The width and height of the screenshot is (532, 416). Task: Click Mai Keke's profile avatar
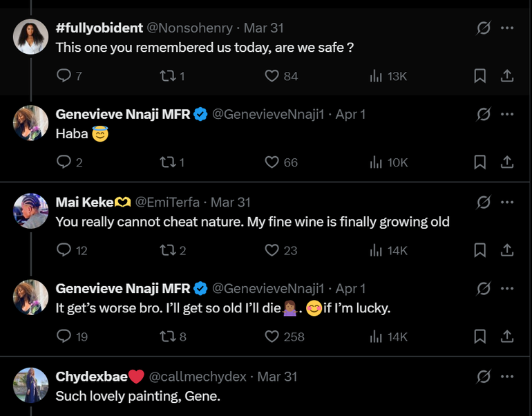coord(30,211)
